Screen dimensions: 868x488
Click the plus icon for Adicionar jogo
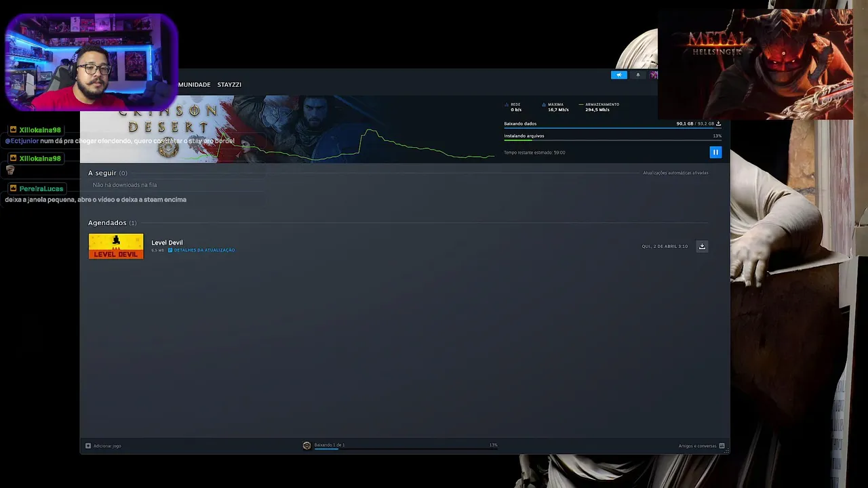coord(88,446)
